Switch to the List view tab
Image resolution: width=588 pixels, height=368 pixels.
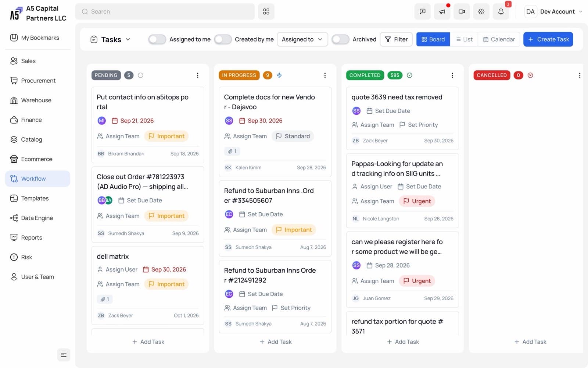point(464,39)
